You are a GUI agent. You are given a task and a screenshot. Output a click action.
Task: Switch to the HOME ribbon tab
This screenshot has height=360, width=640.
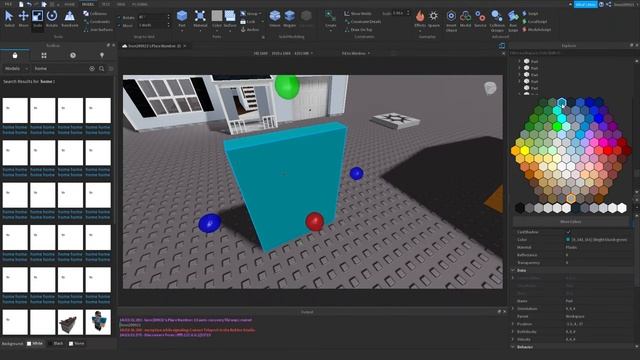[x=69, y=4]
